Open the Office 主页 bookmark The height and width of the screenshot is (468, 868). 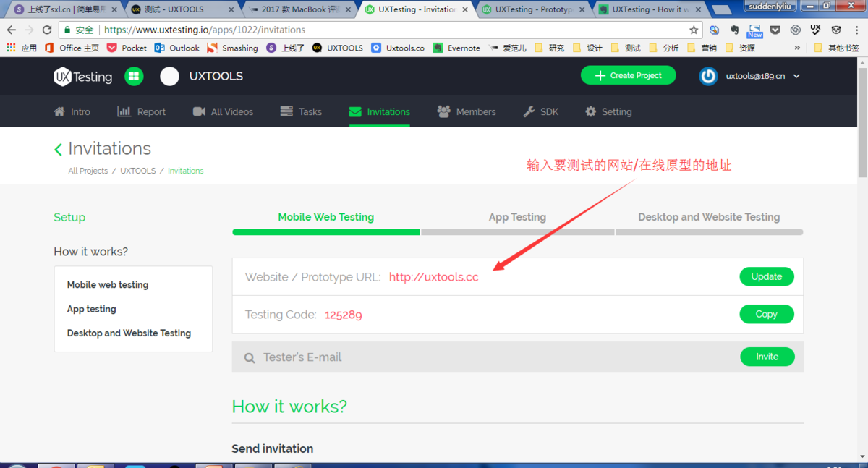pyautogui.click(x=72, y=48)
